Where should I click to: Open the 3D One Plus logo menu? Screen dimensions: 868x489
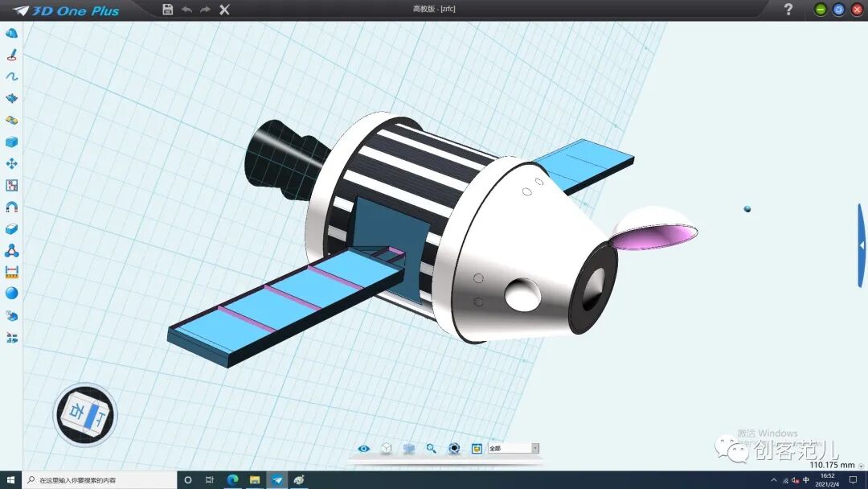(x=65, y=10)
